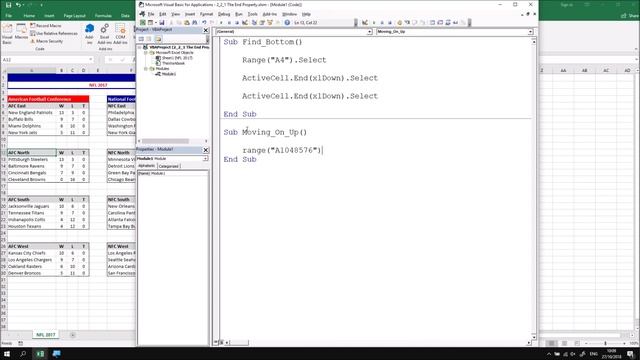The image size is (640, 360).
Task: Open the (General) object dropdown
Action: click(x=369, y=31)
